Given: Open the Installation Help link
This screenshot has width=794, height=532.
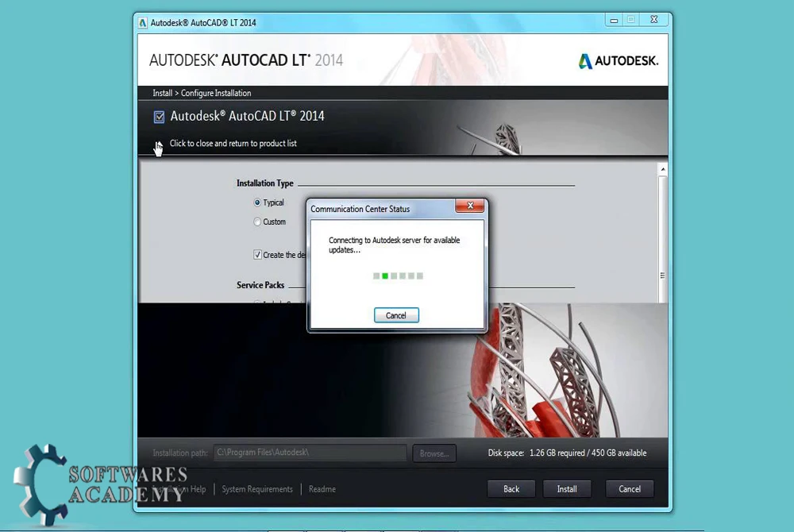Looking at the screenshot, I should point(179,489).
